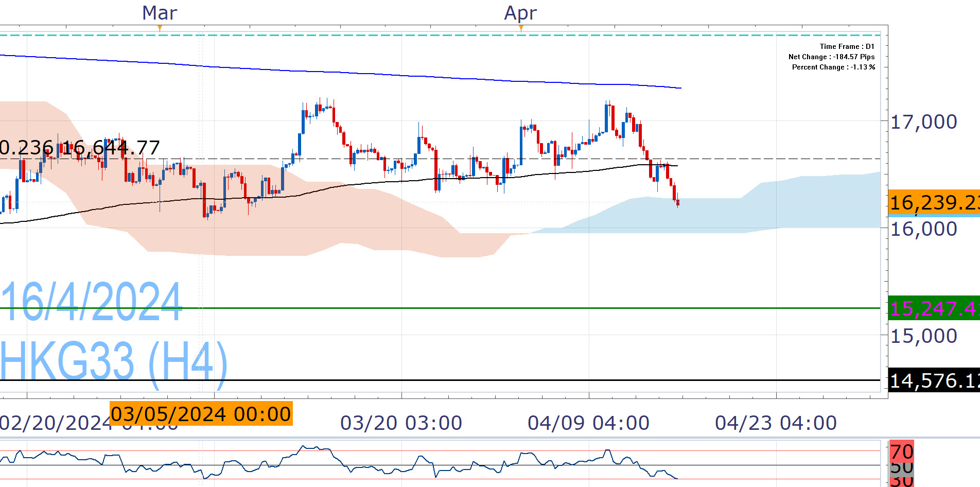
Task: Click the Net Change pips readout
Action: pos(831,57)
